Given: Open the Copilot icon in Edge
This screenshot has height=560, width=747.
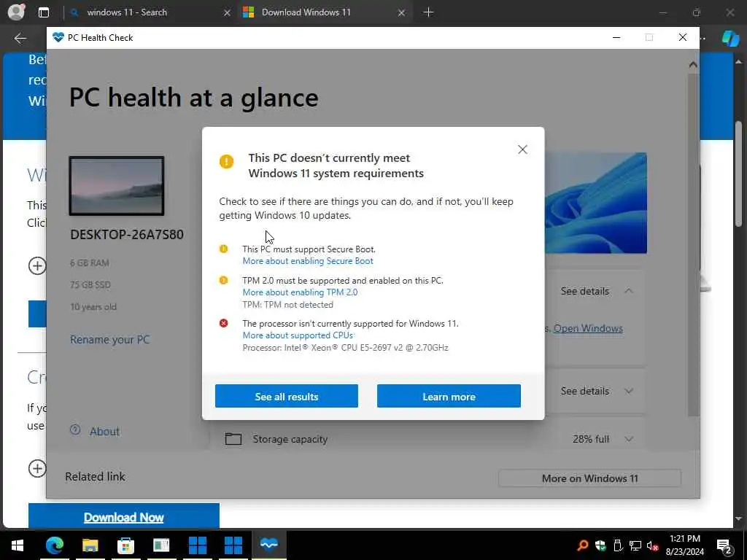Looking at the screenshot, I should [729, 38].
